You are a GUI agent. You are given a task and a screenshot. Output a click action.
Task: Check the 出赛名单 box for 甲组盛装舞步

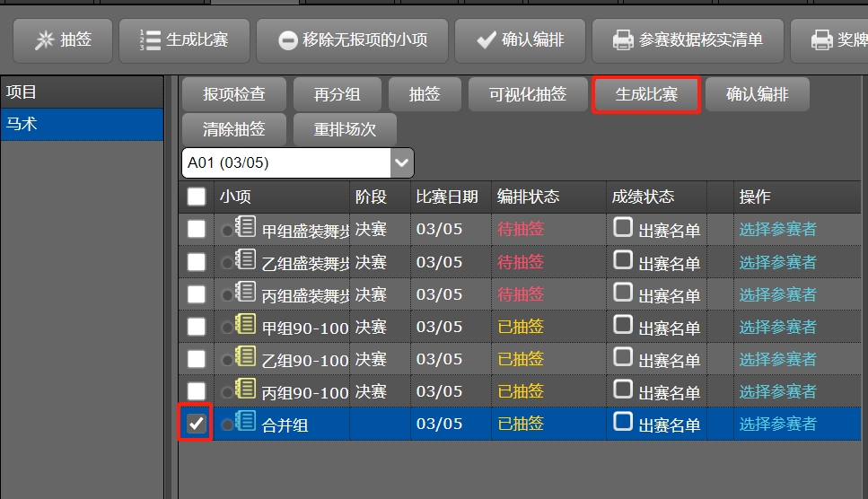623,228
